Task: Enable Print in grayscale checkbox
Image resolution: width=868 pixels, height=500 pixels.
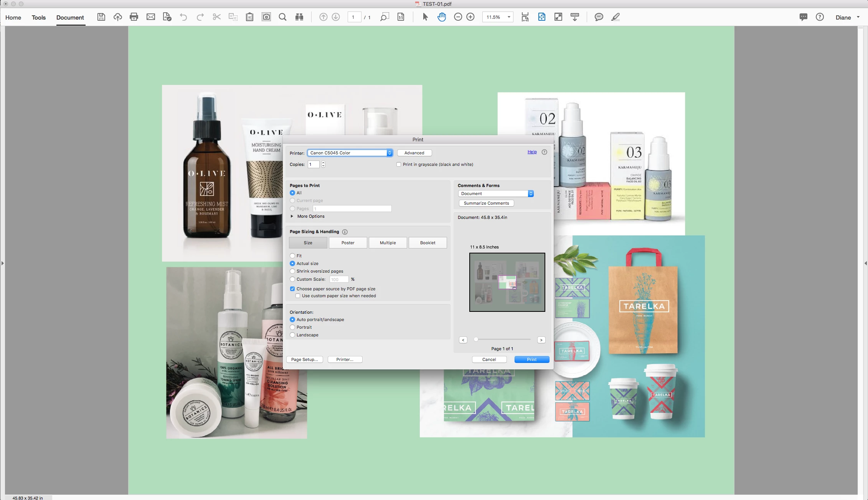Action: [399, 164]
